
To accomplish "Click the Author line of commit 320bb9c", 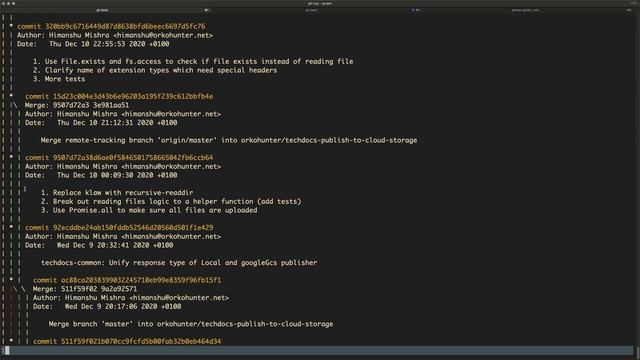I will [115, 35].
